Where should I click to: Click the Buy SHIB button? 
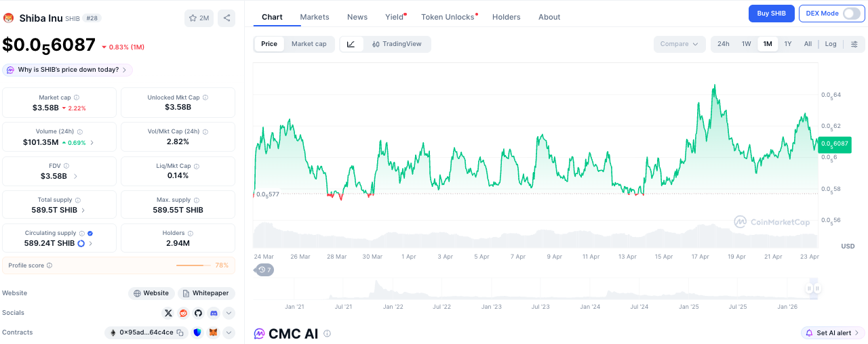(x=771, y=14)
